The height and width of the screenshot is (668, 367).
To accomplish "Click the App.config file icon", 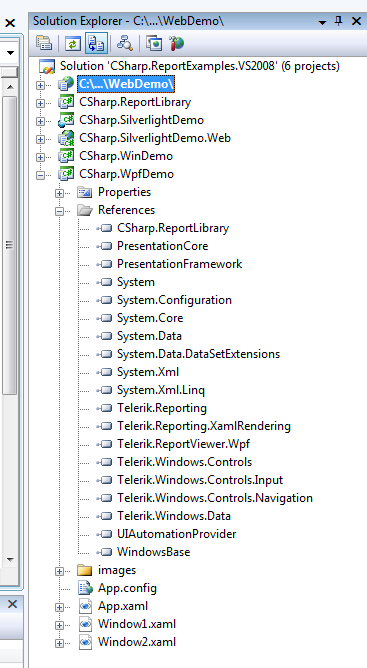I will tap(85, 588).
